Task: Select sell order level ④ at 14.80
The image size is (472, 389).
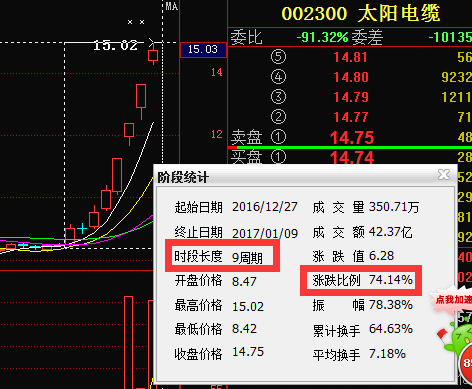Action: (x=350, y=77)
